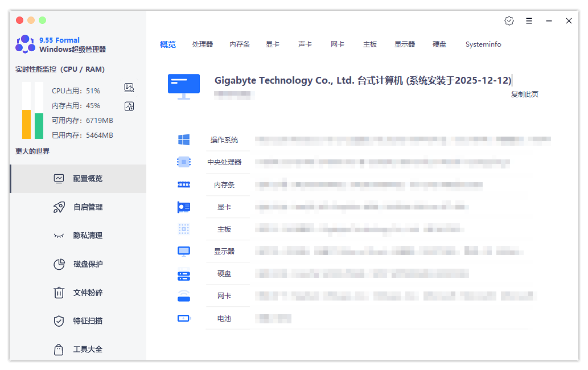Switch to the 显卡 tab
The height and width of the screenshot is (370, 588).
click(273, 44)
